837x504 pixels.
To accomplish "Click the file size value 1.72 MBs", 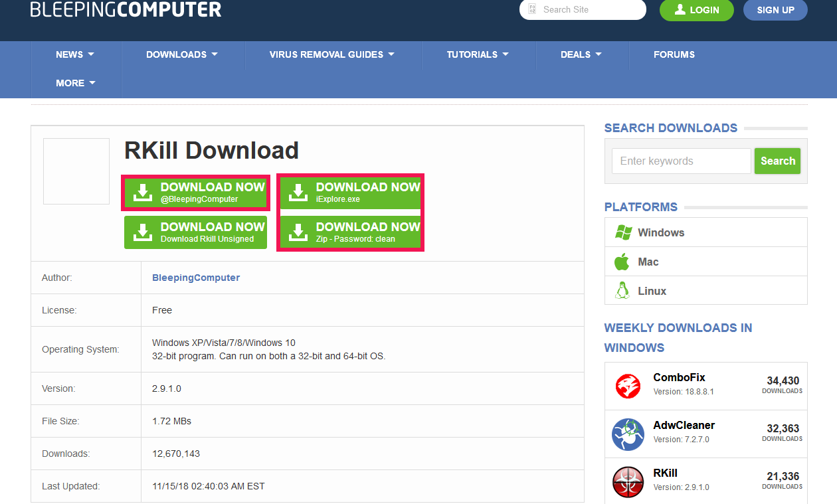I will [x=171, y=421].
